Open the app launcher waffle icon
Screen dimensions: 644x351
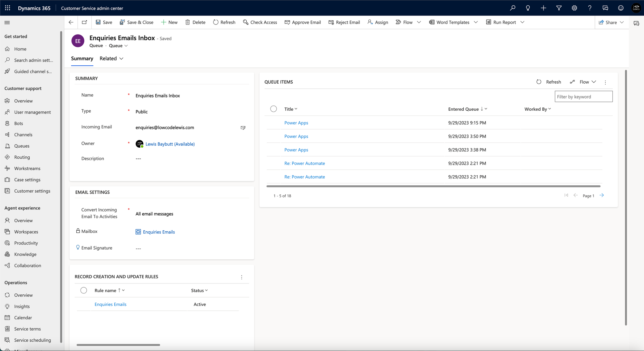pos(8,8)
